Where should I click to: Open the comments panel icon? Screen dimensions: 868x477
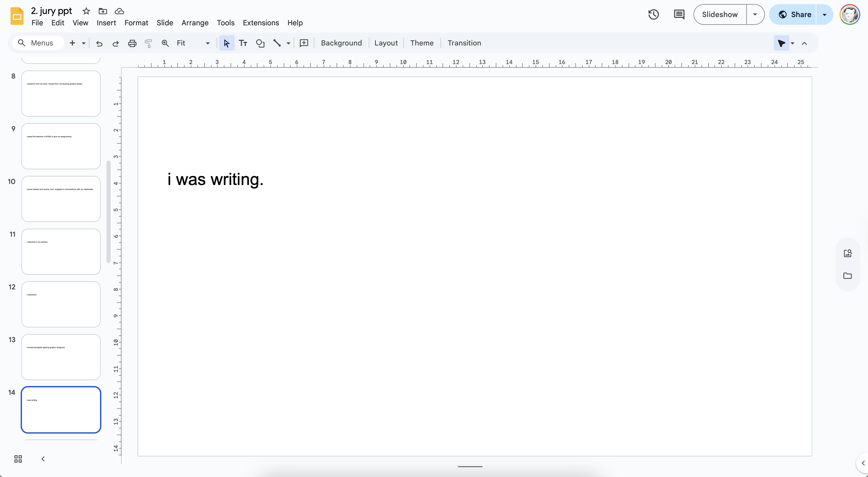(x=679, y=14)
